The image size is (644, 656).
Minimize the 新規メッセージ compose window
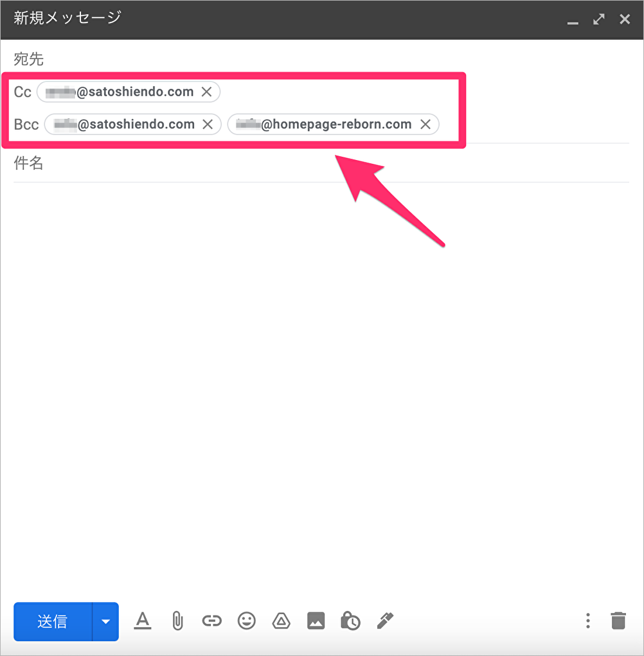(x=573, y=21)
